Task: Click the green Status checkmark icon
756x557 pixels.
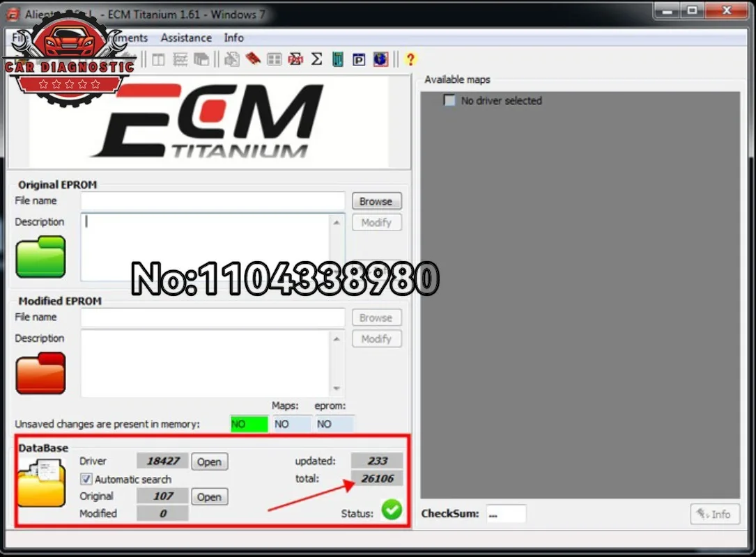Action: coord(392,510)
